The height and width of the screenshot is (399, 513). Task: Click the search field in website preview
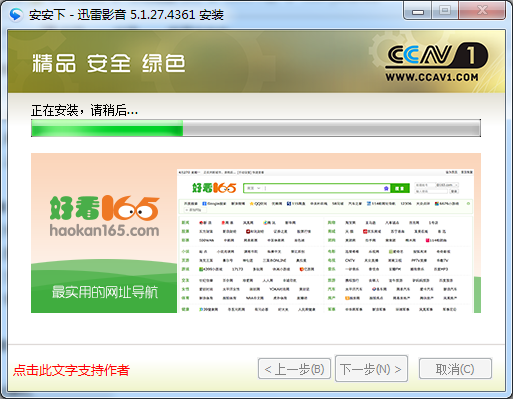(317, 188)
